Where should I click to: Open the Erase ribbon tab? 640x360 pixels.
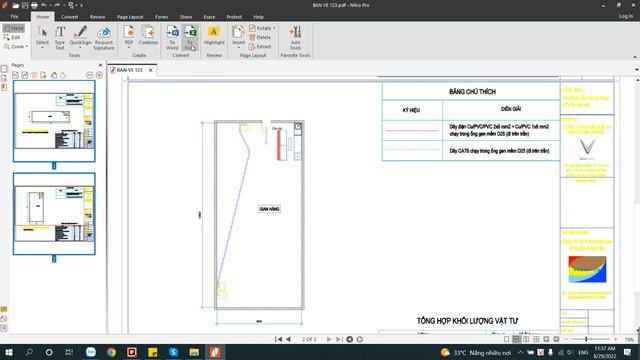209,17
